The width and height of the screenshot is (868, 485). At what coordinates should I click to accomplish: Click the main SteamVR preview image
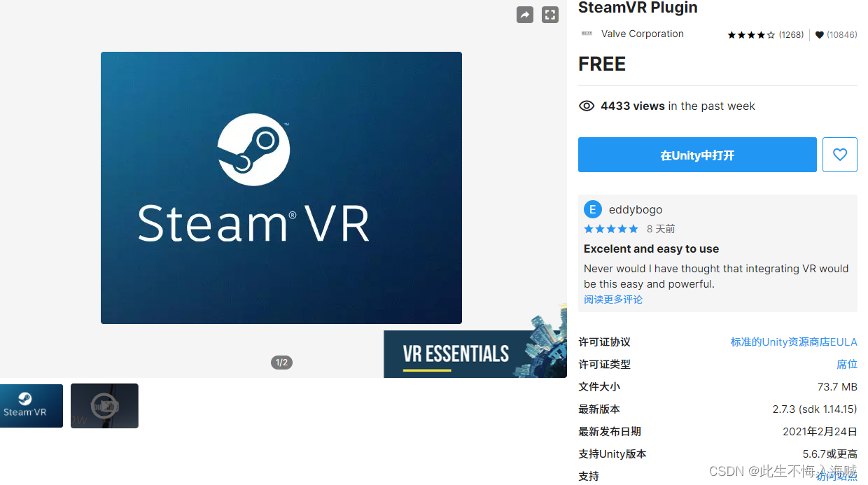(x=281, y=188)
